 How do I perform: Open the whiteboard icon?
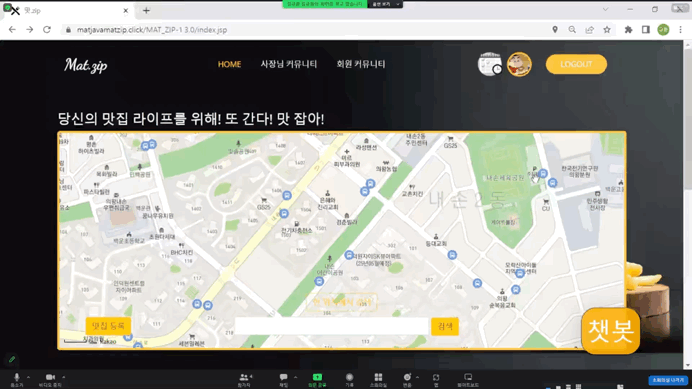click(468, 379)
